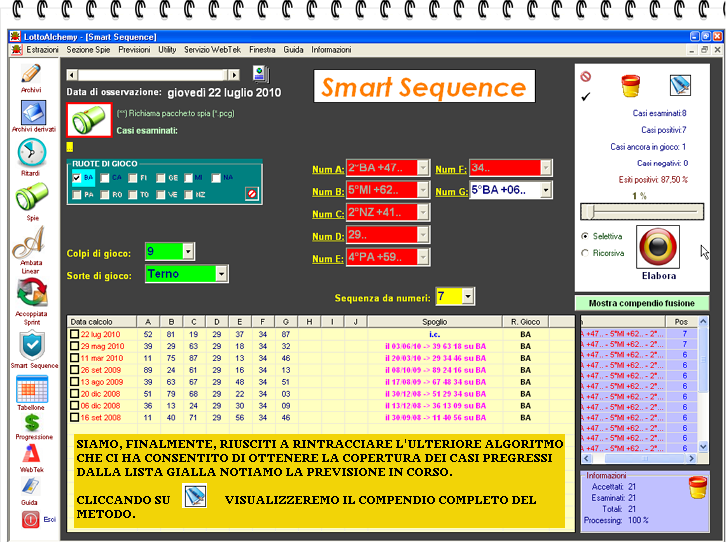Expand the Num G dropdown
Viewport: 726px width, 542px height.
(x=545, y=190)
